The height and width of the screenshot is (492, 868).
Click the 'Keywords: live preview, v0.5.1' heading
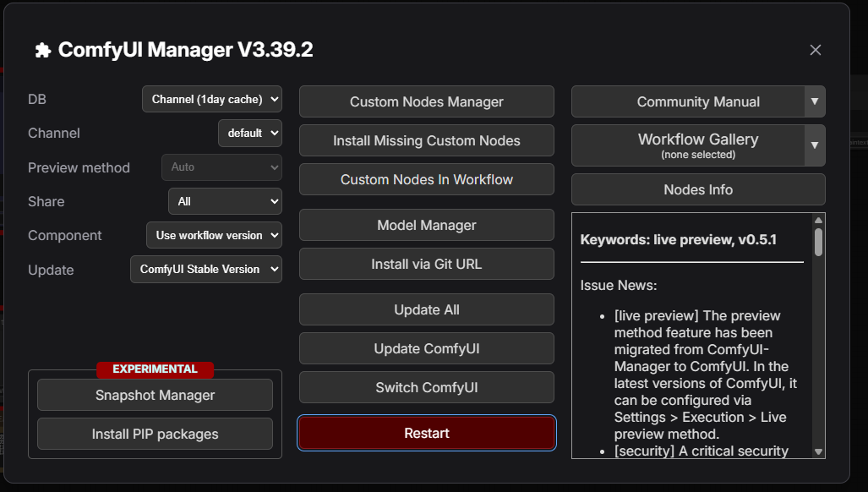tap(678, 239)
